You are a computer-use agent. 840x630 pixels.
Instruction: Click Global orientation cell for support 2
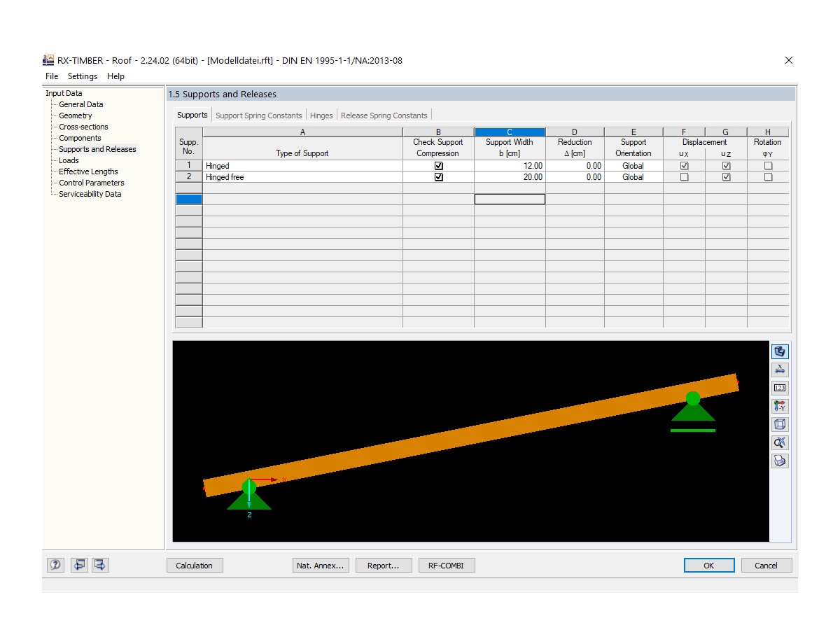(x=633, y=177)
